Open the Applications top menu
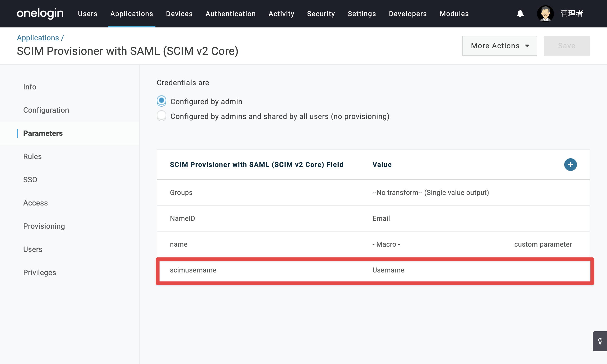 point(132,14)
